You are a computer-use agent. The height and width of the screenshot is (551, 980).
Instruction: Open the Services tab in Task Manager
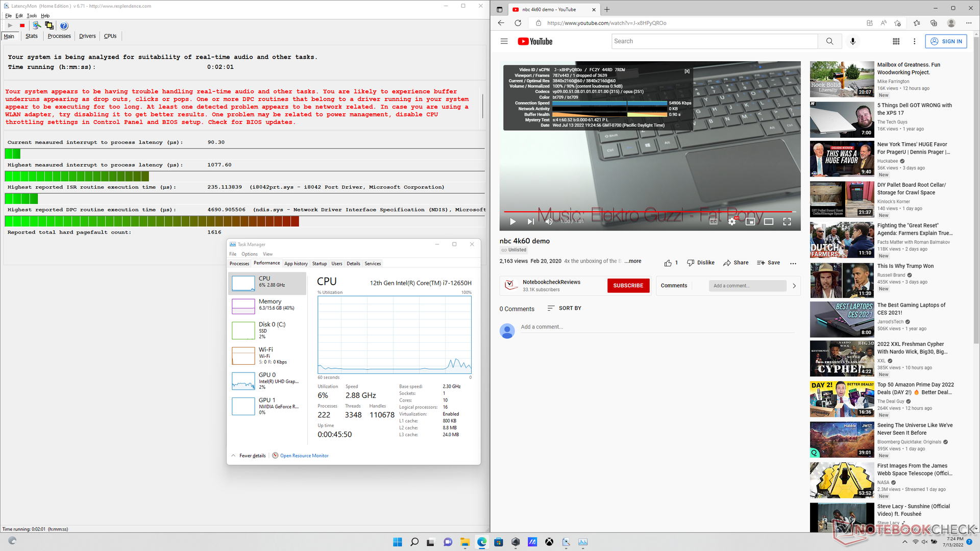(x=373, y=264)
